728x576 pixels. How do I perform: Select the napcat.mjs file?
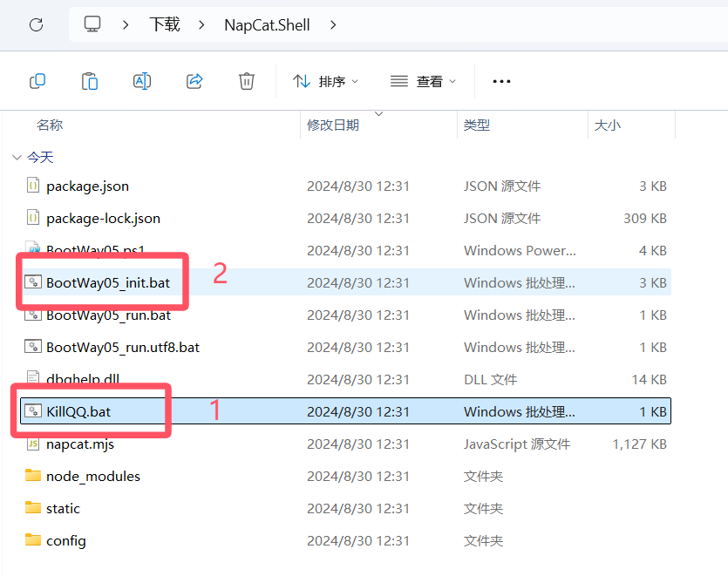(80, 444)
